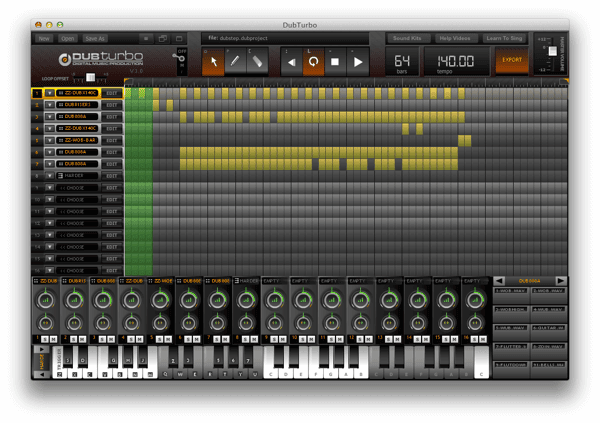Open dropdown arrow for empty track 9
Screen dimensions: 600x423
click(x=49, y=188)
